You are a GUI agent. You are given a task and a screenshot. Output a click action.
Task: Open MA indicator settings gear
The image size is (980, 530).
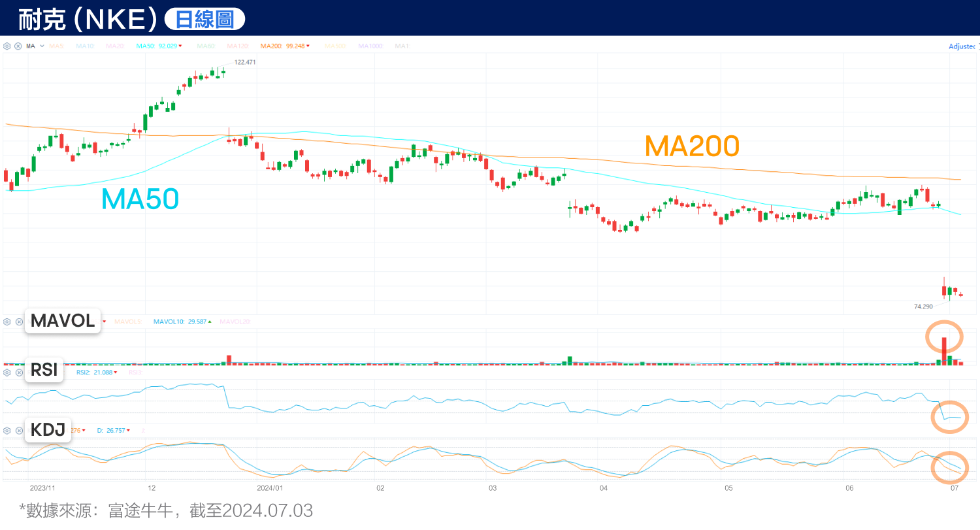pyautogui.click(x=7, y=46)
